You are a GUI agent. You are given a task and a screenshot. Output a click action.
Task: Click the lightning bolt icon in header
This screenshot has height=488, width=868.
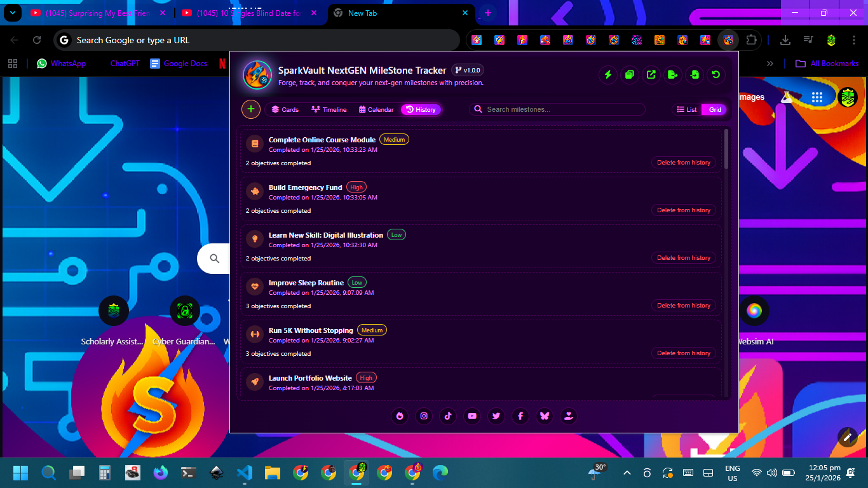608,75
